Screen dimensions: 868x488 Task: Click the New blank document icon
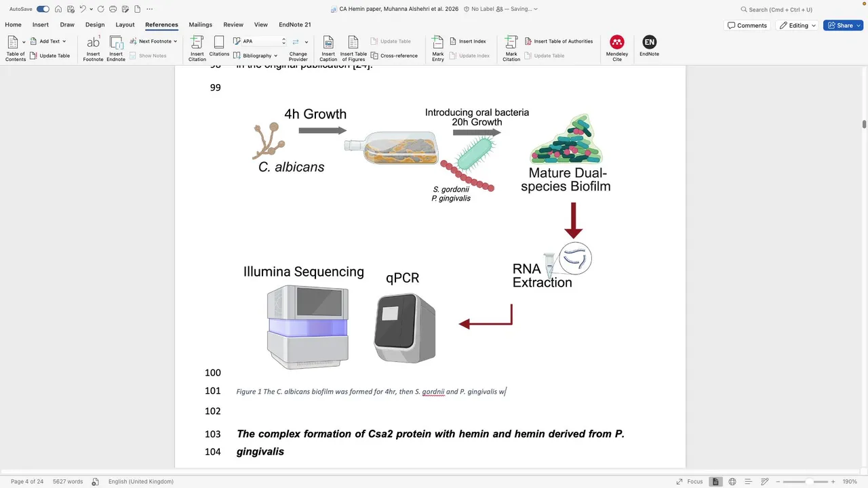138,9
